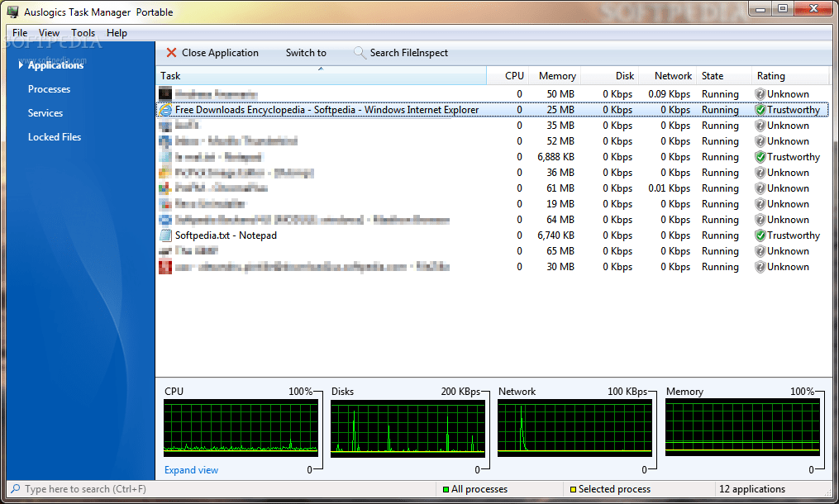Click the Disks activity graph
The image size is (839, 504).
point(408,429)
